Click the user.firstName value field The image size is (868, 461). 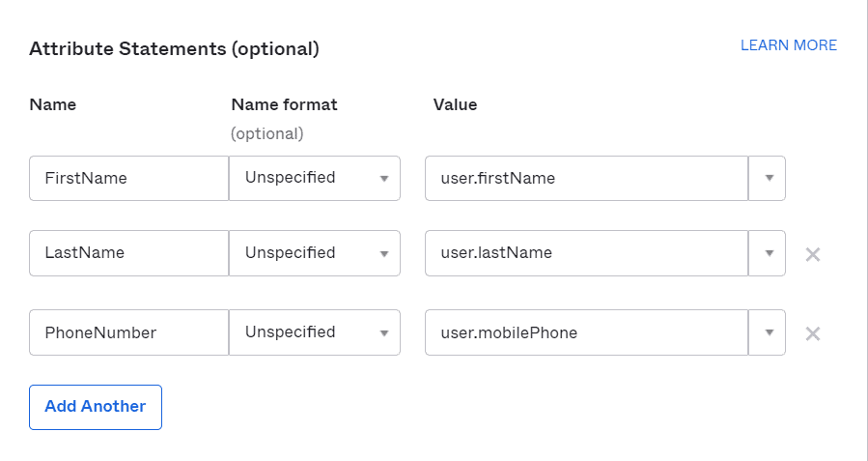(x=586, y=178)
